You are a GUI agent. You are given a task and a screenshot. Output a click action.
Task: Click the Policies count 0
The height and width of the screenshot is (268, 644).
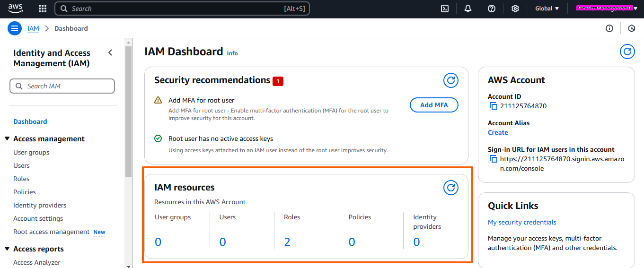(352, 242)
